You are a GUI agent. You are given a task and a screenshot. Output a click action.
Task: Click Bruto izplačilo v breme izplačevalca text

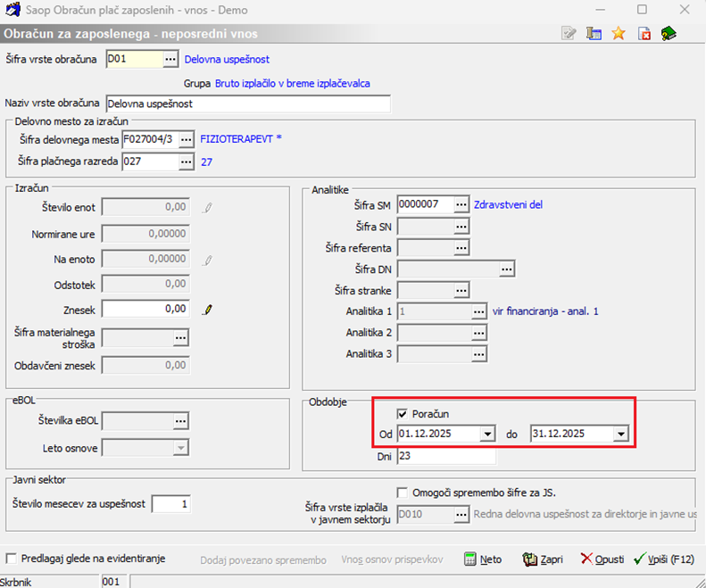point(292,84)
